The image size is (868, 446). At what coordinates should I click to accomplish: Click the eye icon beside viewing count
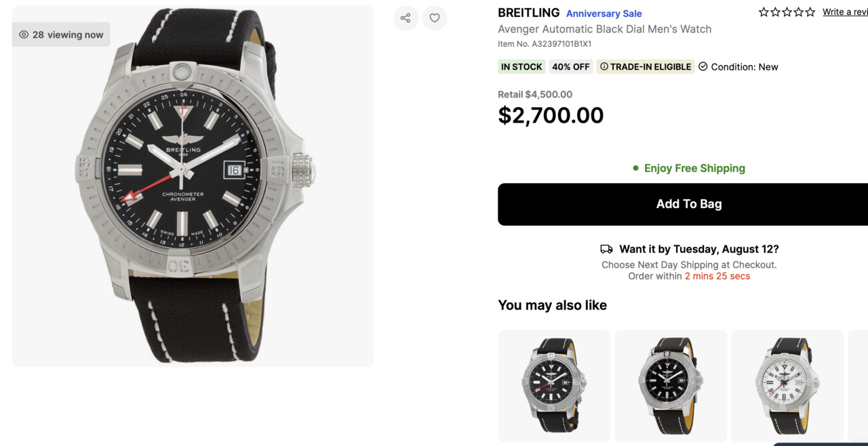pyautogui.click(x=24, y=35)
